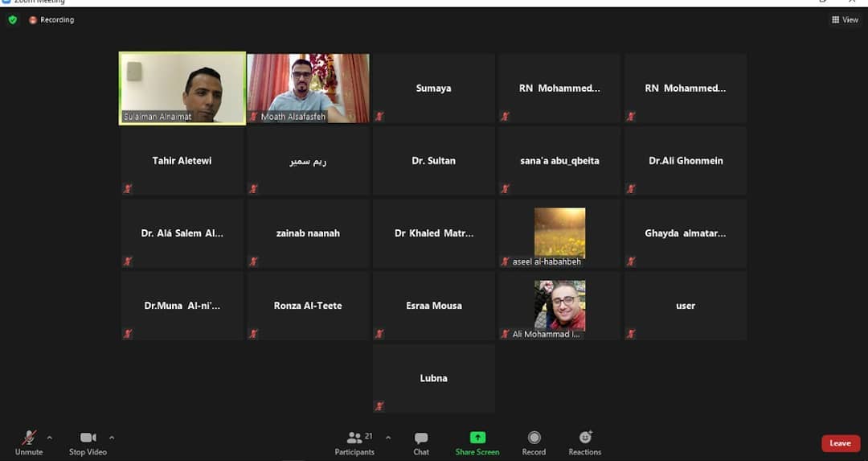Open the Participants list icon
The image size is (868, 461).
354,438
